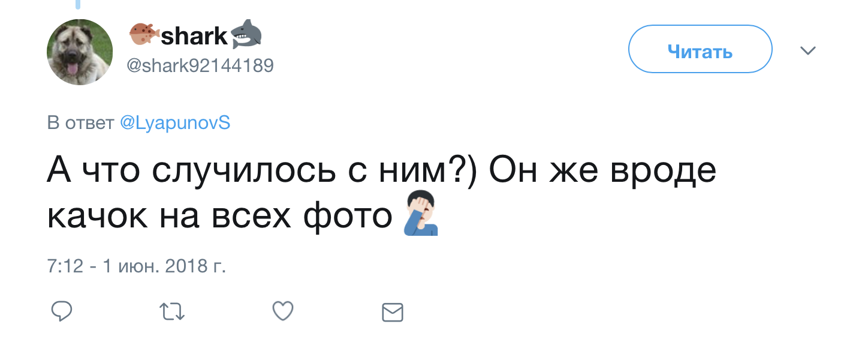Screen dimensions: 868x348
Task: Click the shark emoji after the username
Action: click(x=246, y=35)
